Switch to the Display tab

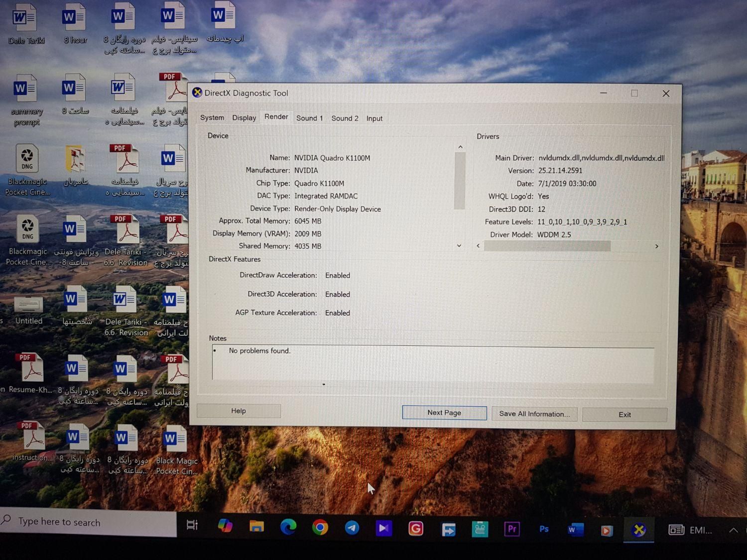[244, 118]
